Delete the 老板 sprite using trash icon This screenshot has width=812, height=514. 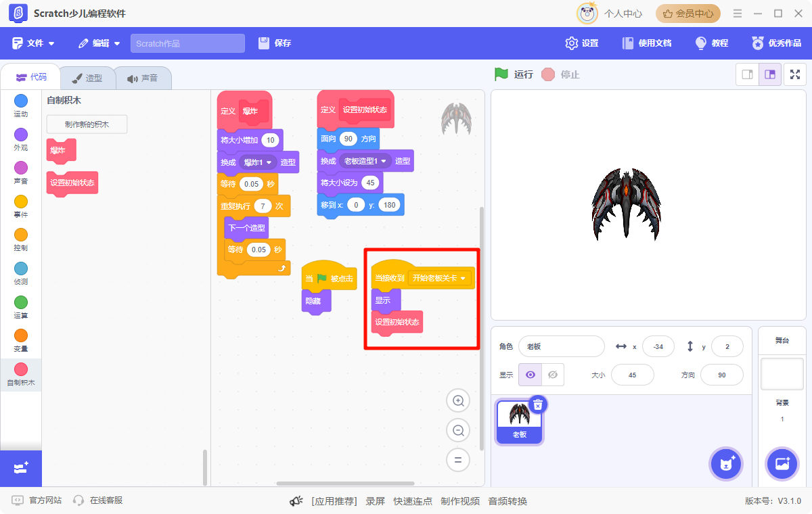[x=538, y=404]
